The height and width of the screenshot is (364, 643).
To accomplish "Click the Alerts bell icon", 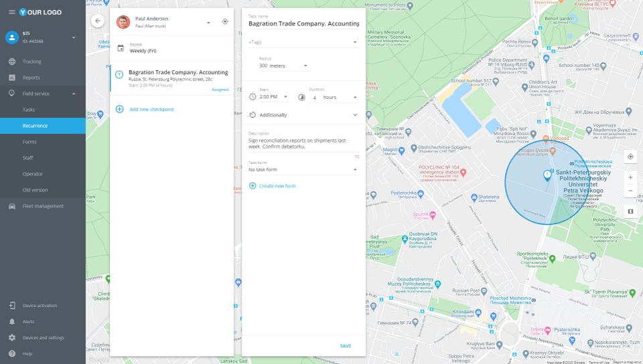I will 12,321.
